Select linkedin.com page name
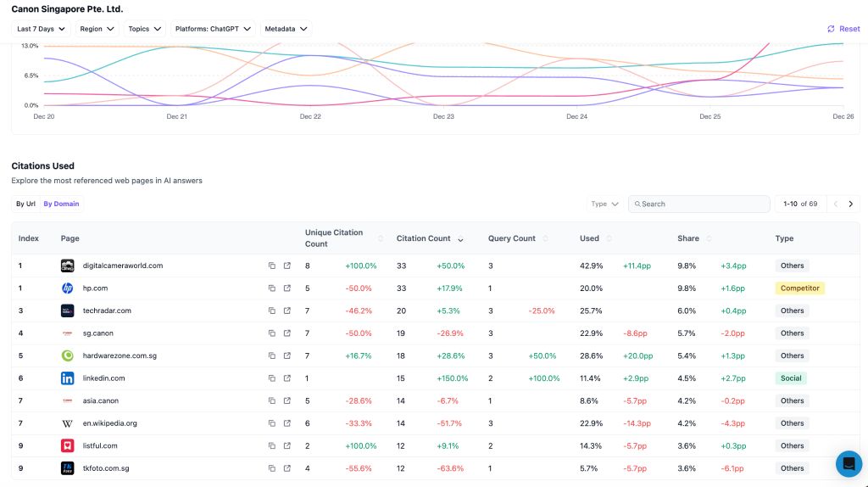This screenshot has width=868, height=487. (103, 378)
